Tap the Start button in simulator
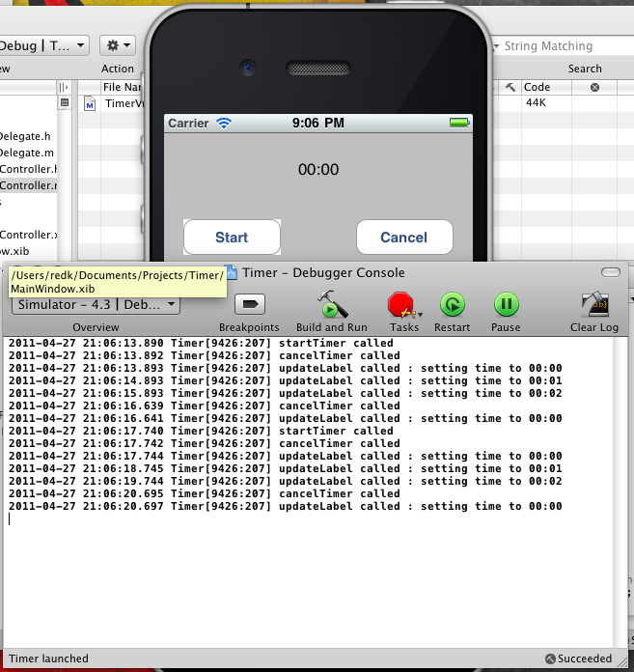 (232, 237)
